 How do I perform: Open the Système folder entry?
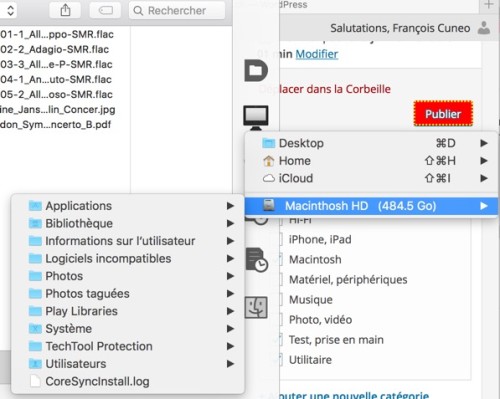pos(128,329)
